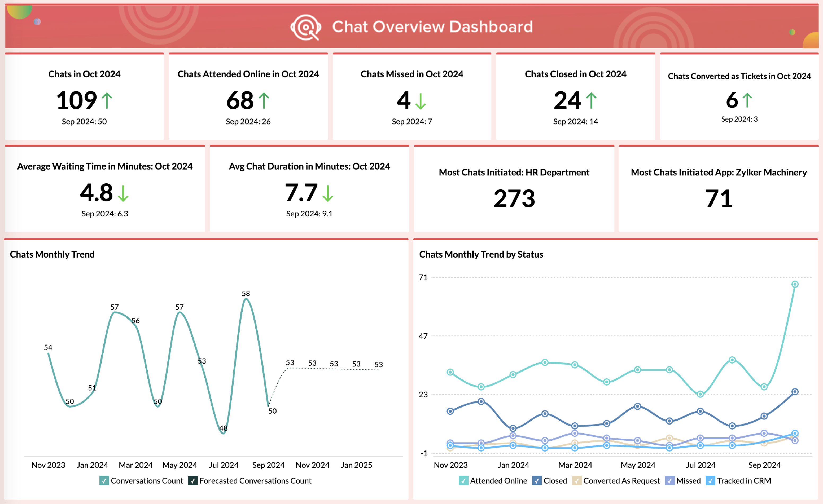Click up arrow next to 68 attended
823x504 pixels.
264,100
